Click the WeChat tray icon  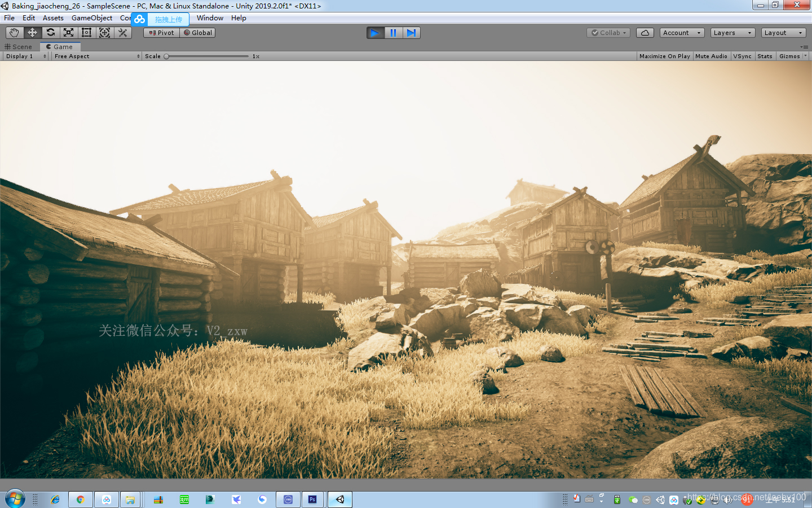[633, 500]
